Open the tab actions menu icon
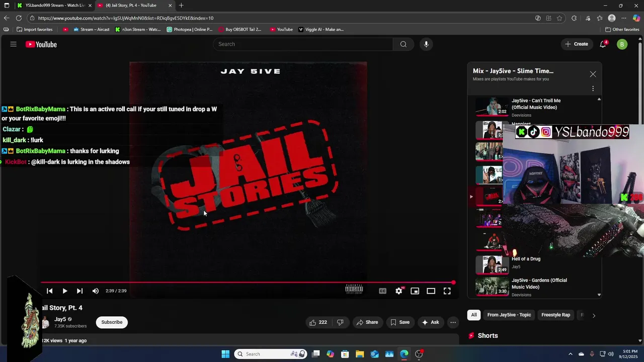Image resolution: width=644 pixels, height=362 pixels. (x=7, y=6)
